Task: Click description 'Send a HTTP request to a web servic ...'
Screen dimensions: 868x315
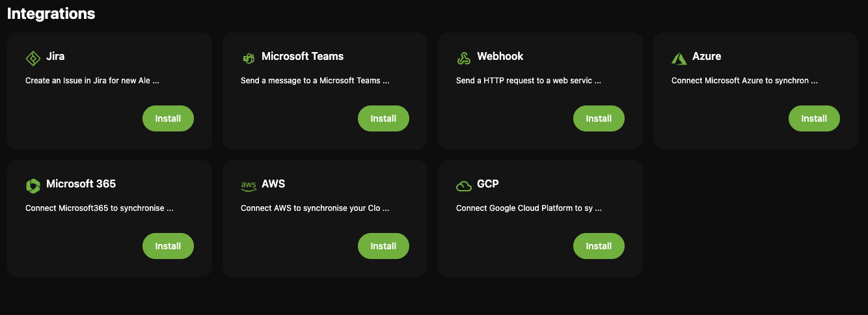Action: tap(528, 81)
